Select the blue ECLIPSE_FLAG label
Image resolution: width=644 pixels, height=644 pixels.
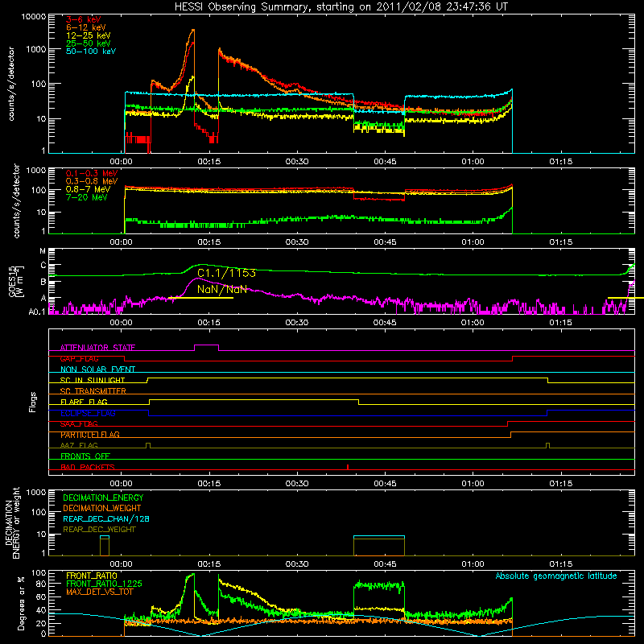pyautogui.click(x=88, y=413)
